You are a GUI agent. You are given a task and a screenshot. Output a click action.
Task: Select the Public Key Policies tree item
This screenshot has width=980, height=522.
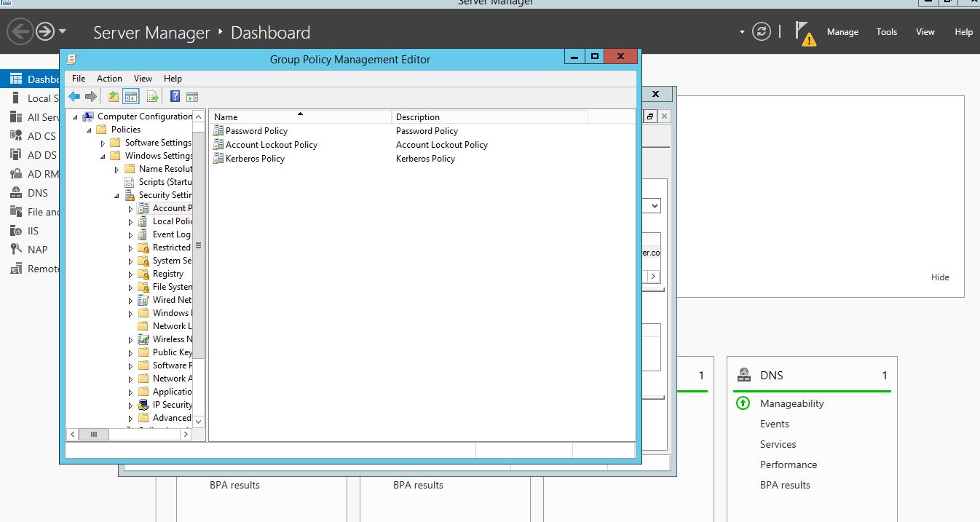[173, 352]
